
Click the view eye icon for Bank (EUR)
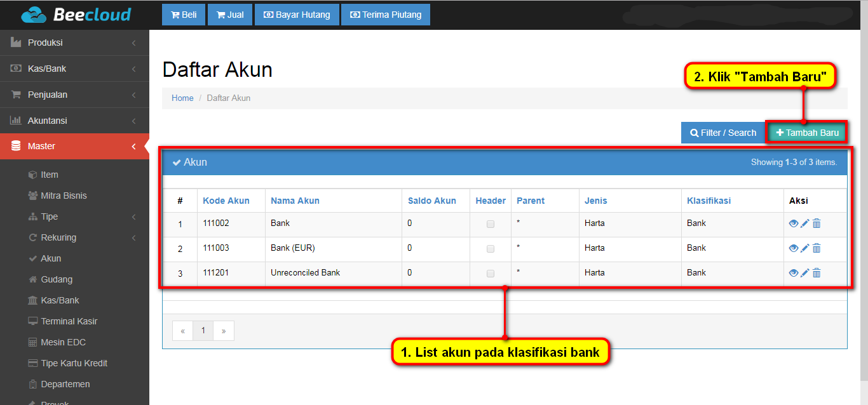[793, 248]
